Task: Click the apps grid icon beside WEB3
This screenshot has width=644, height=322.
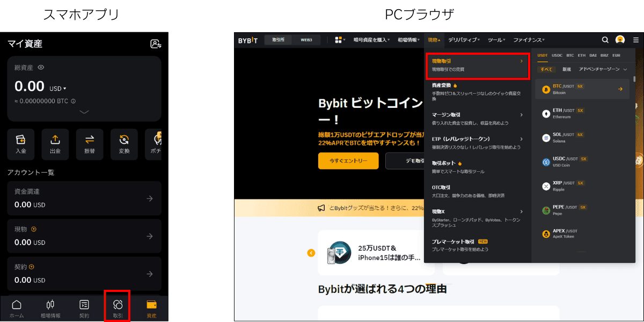Action: (x=338, y=39)
